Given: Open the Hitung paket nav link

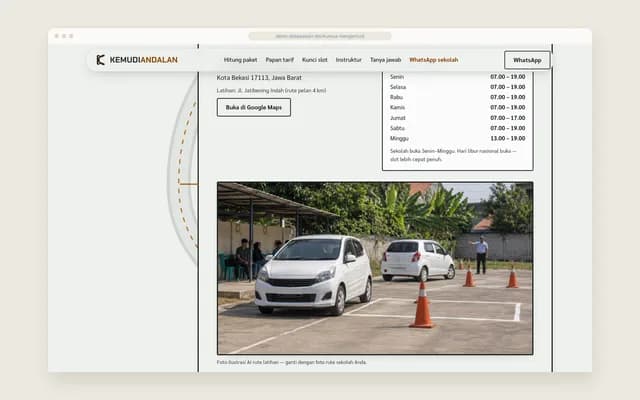Looking at the screenshot, I should pyautogui.click(x=240, y=60).
